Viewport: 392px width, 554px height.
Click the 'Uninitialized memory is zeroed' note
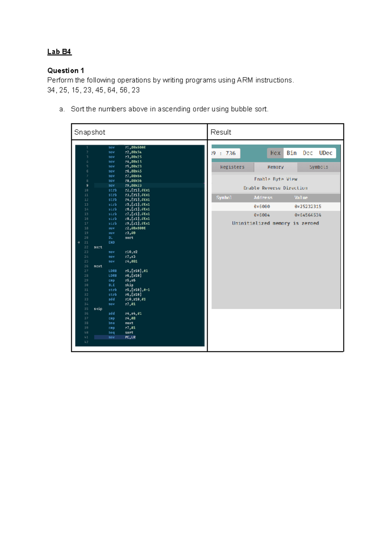tap(275, 223)
